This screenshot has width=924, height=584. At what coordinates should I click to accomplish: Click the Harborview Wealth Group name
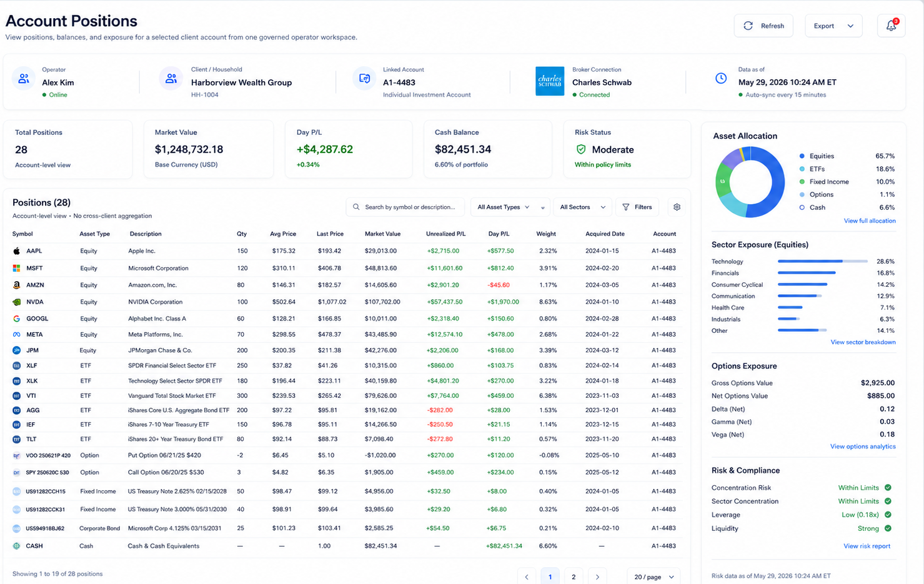coord(241,82)
